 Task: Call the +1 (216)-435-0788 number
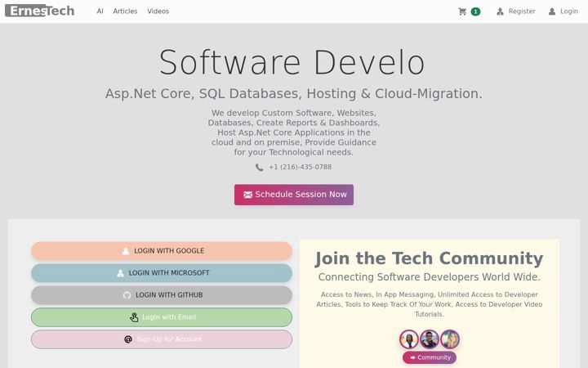[x=300, y=167]
